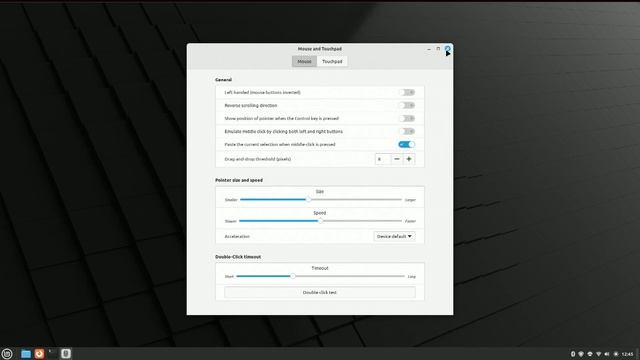Click the Mouse and Touchpad title bar

tap(320, 49)
